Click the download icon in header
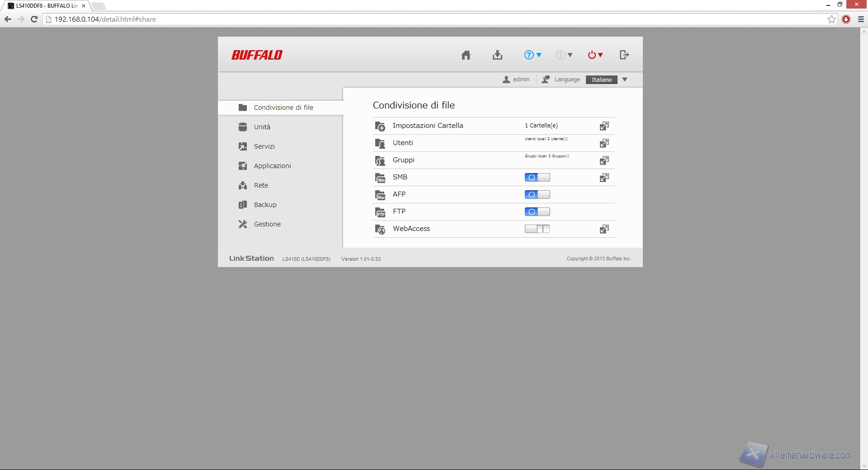868x470 pixels. click(497, 55)
